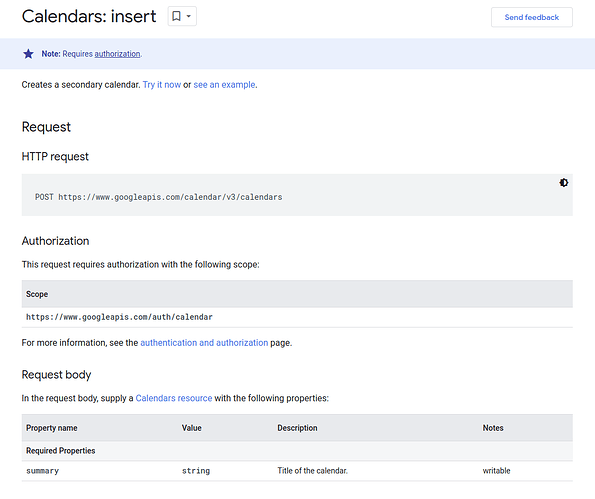
Task: Click the Send feedback button
Action: (x=532, y=17)
